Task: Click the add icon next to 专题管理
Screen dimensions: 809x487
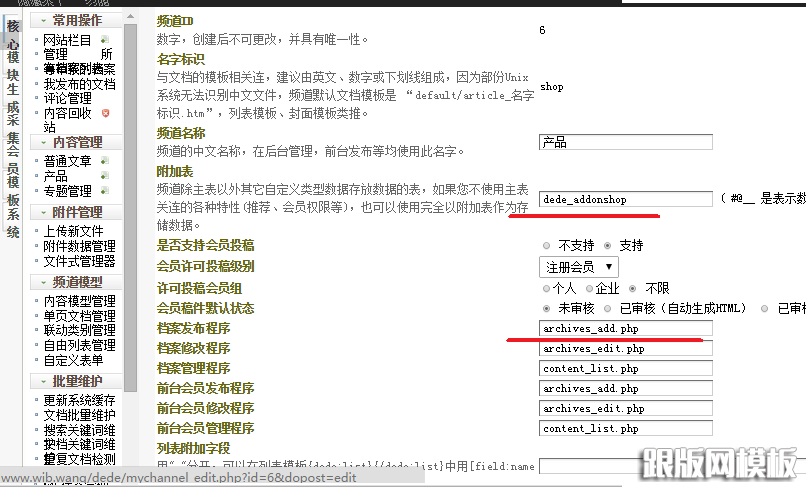Action: [105, 191]
